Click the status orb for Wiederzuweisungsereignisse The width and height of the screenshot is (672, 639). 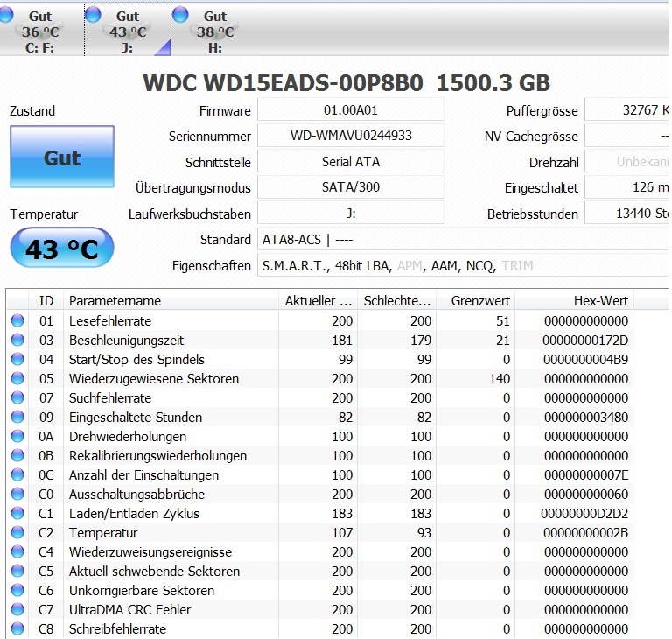coord(17,551)
